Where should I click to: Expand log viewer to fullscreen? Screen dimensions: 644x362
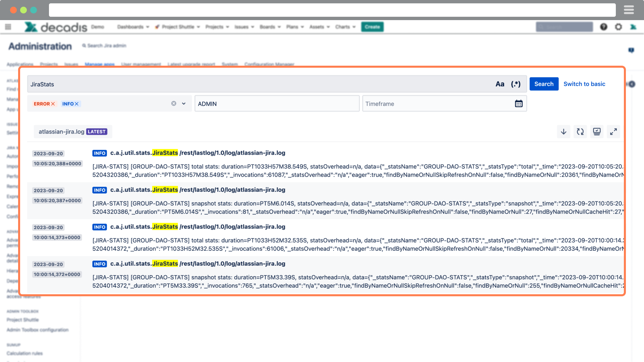tap(613, 131)
